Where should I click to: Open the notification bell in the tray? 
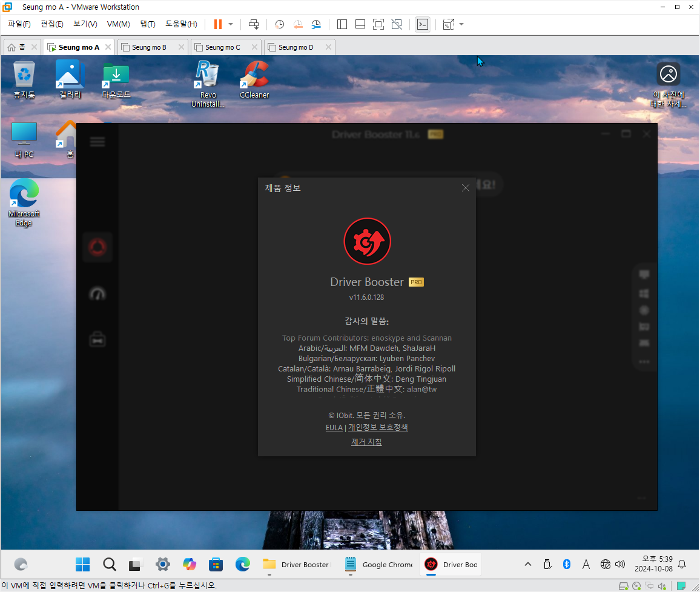[x=682, y=564]
